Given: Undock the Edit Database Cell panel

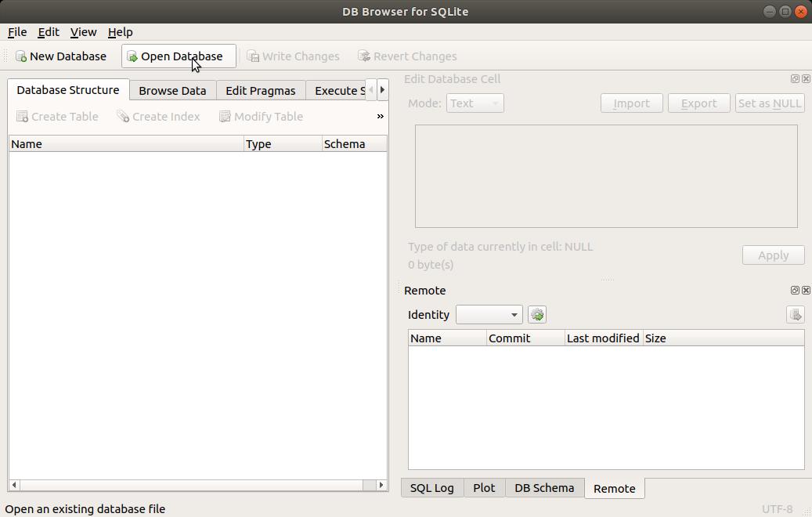Looking at the screenshot, I should click(795, 79).
